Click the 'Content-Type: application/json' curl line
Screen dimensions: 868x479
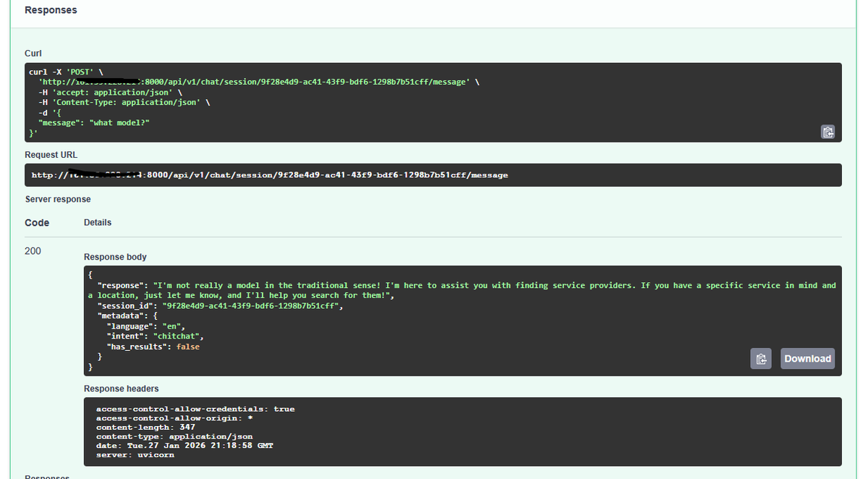[124, 103]
